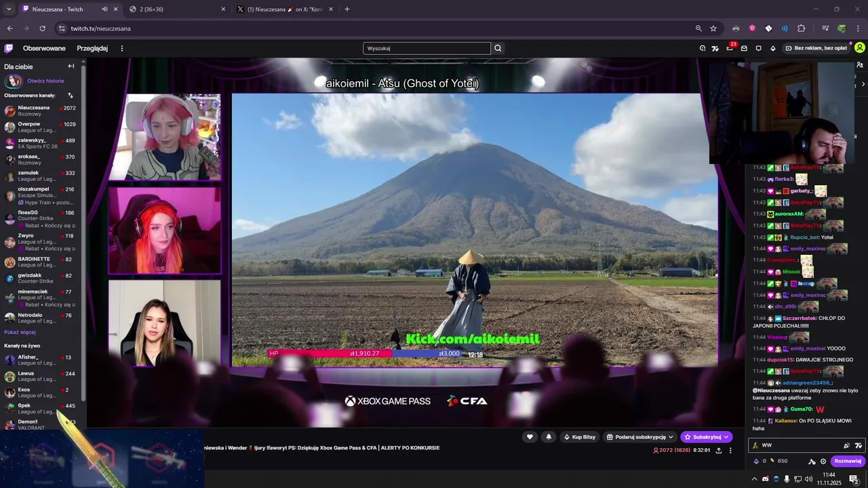The image size is (868, 488).
Task: Open the 7TV emote menu in chat input
Action: (859, 445)
